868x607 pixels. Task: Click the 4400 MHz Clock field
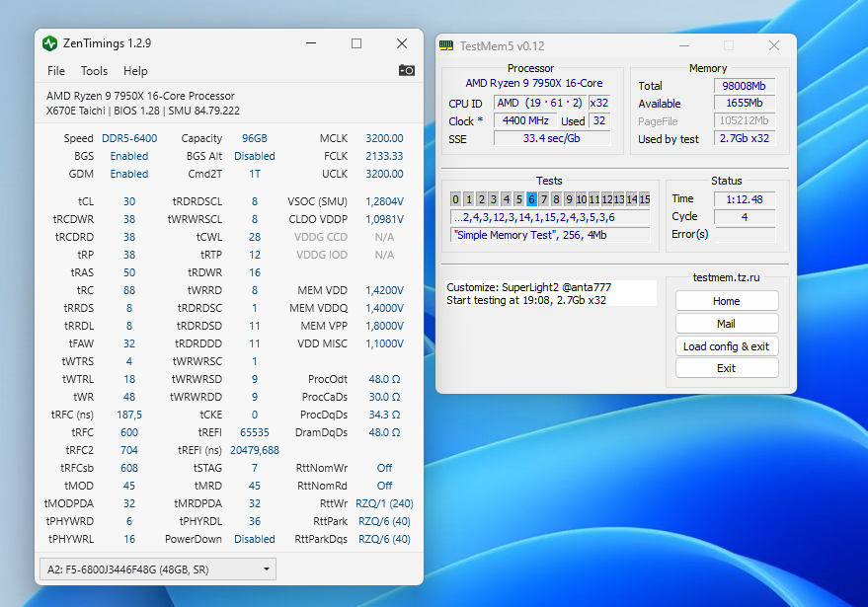pos(526,120)
